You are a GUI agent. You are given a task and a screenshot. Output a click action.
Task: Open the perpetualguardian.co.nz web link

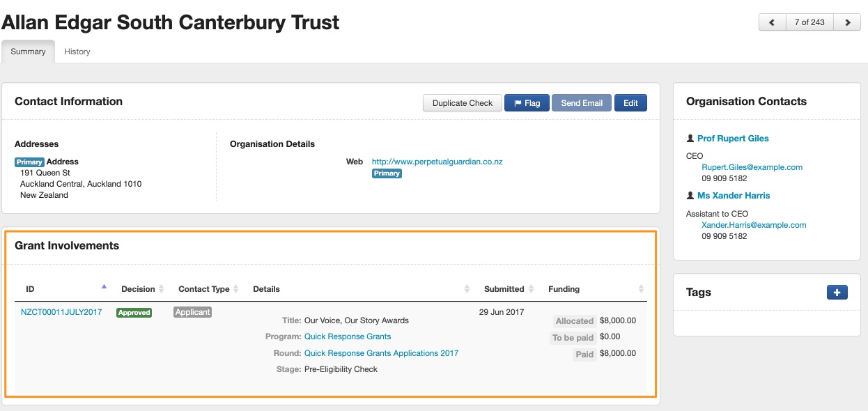click(x=437, y=162)
